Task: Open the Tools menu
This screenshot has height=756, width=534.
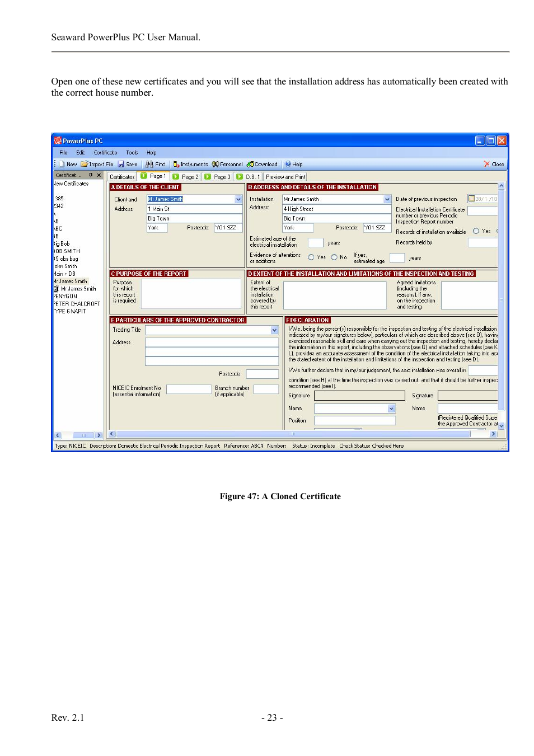Action: 132,152
